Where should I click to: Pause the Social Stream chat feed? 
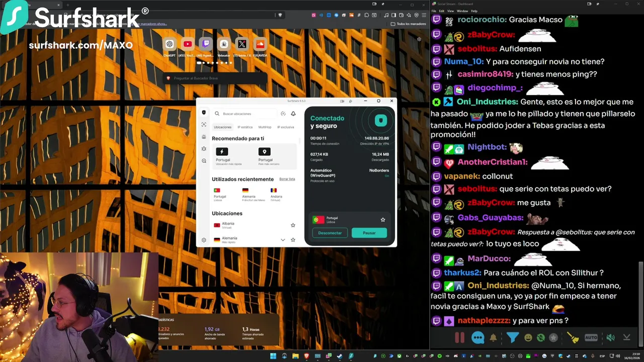(460, 337)
